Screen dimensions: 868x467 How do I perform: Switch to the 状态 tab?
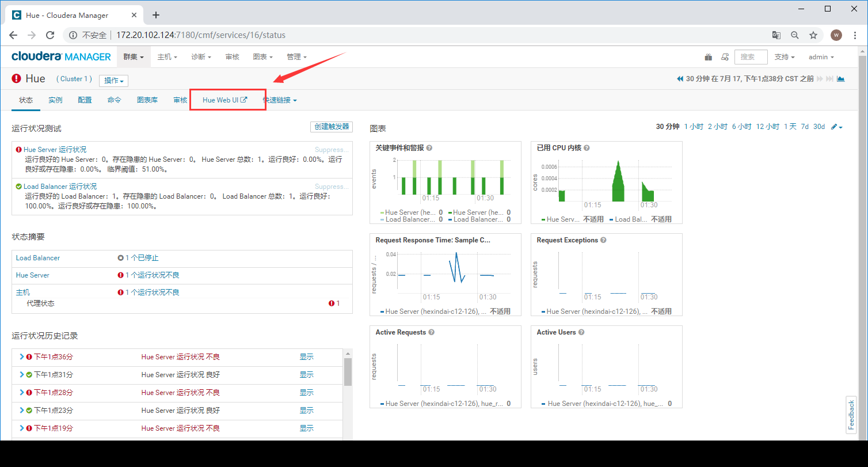(26, 100)
